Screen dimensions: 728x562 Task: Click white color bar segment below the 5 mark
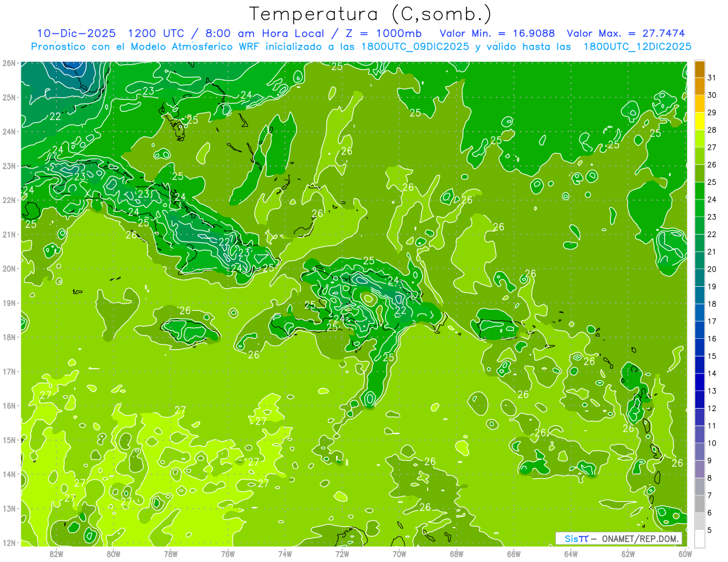[x=699, y=538]
